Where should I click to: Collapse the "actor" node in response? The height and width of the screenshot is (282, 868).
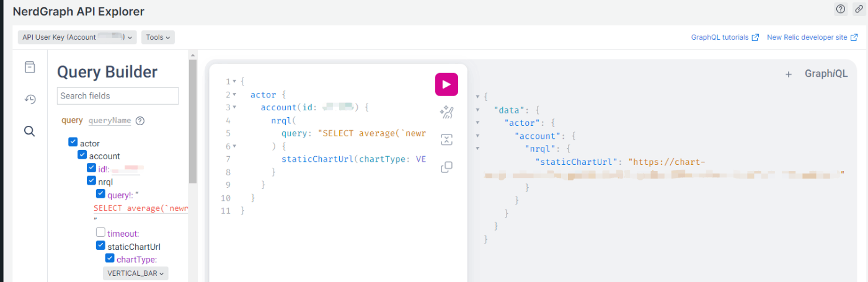coord(477,123)
